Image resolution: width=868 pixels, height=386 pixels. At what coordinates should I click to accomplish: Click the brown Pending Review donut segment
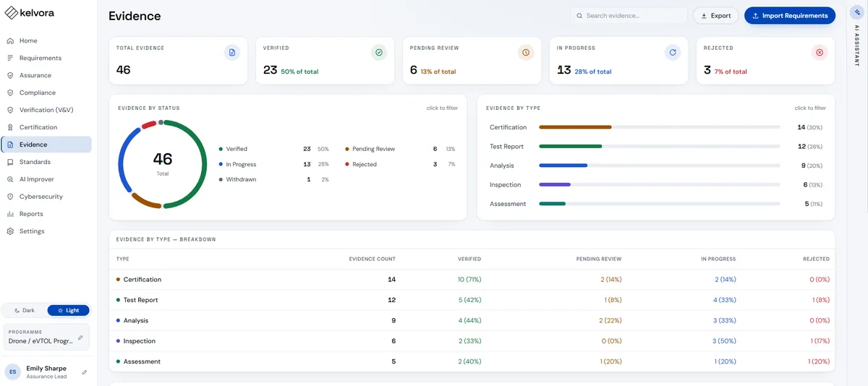[x=145, y=201]
